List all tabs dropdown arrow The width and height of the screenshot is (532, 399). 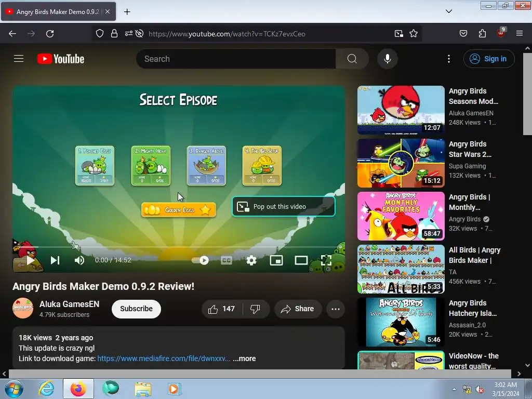pos(448,11)
